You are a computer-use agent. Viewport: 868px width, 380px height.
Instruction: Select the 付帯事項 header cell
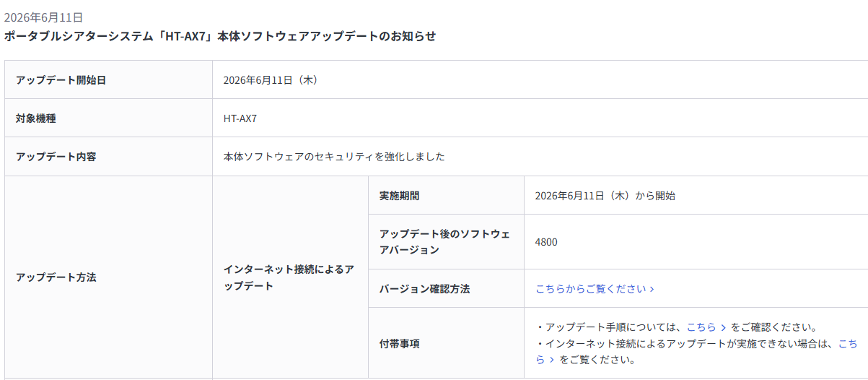point(446,343)
